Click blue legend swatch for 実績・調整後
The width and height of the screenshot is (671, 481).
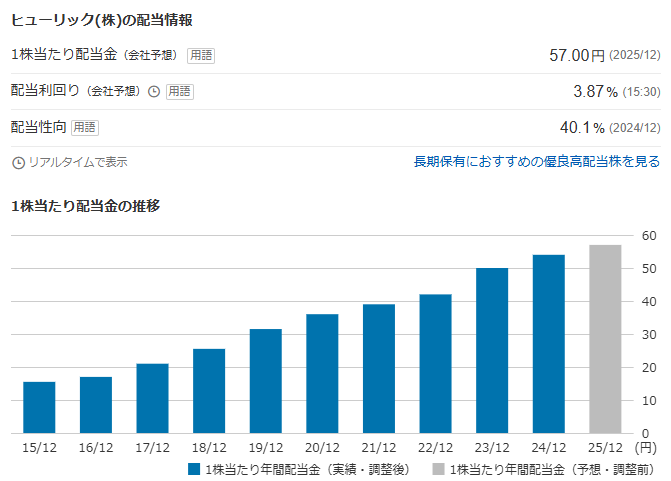[194, 469]
